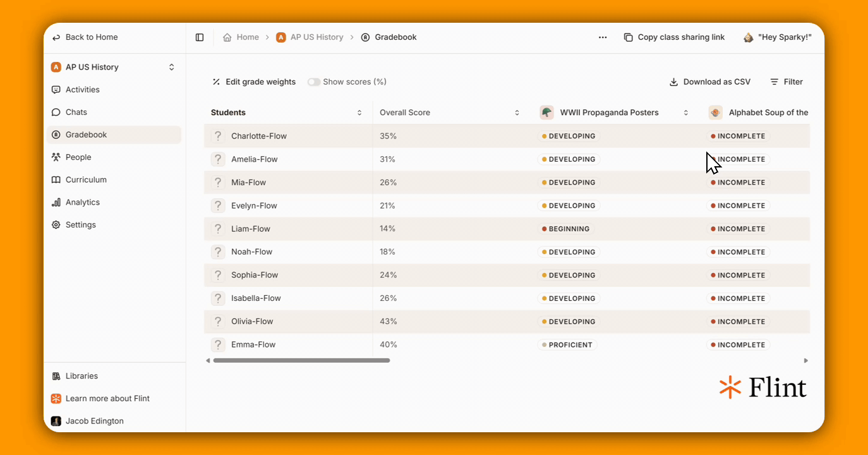Viewport: 868px width, 455px height.
Task: Click Home in the breadcrumb
Action: click(x=248, y=37)
